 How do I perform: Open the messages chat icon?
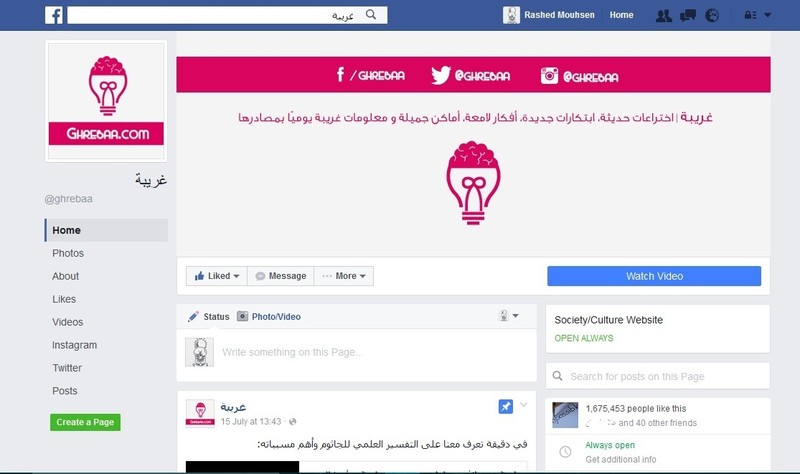click(x=688, y=15)
